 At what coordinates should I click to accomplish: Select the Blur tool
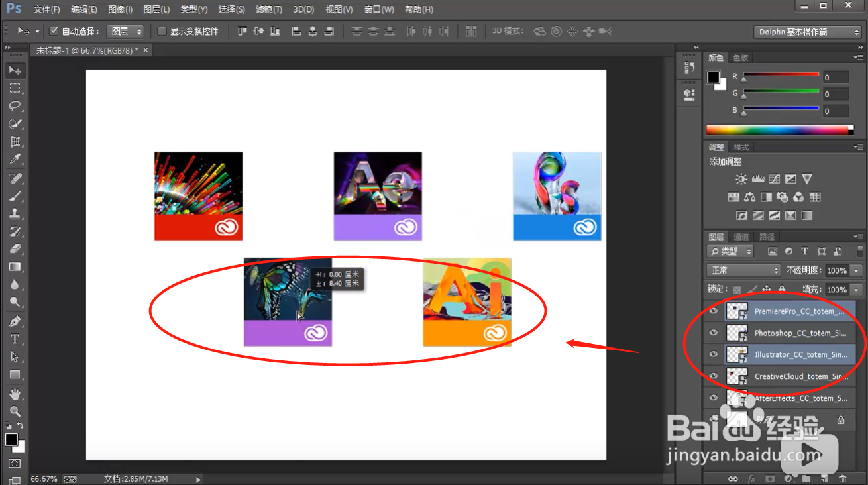click(15, 285)
